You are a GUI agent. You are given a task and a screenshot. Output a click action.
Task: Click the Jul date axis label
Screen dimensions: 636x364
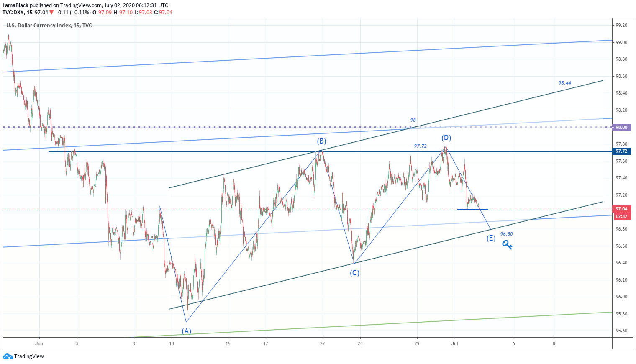click(455, 343)
